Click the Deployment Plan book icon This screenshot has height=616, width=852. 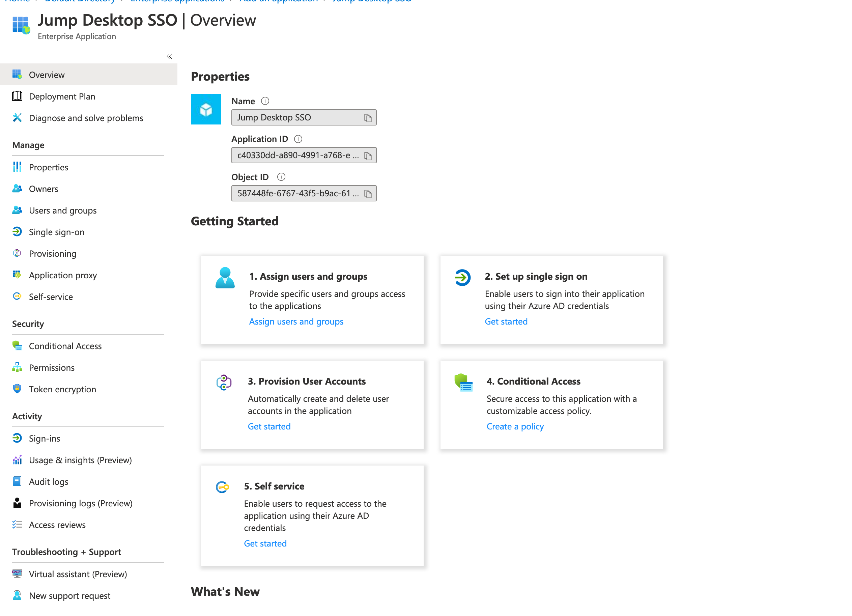pyautogui.click(x=17, y=96)
